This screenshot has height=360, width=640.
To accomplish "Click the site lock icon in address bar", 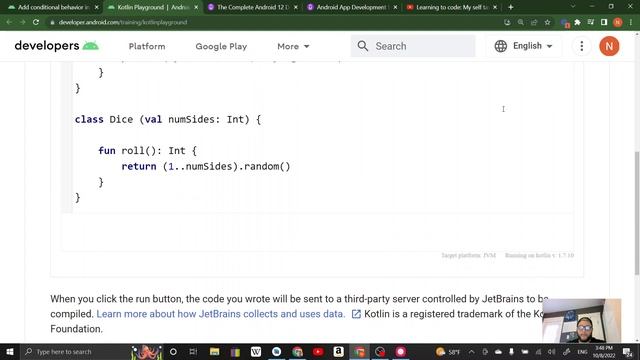I will [x=52, y=22].
